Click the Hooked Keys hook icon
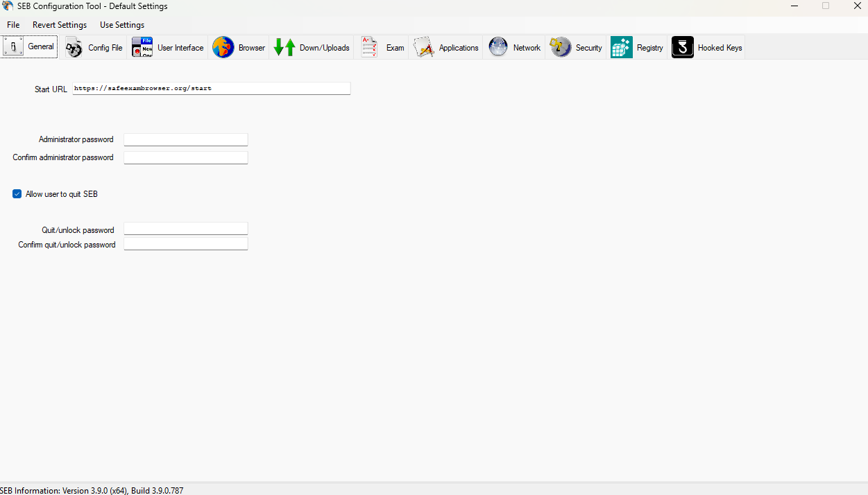Viewport: 868px width, 495px height. coord(683,47)
